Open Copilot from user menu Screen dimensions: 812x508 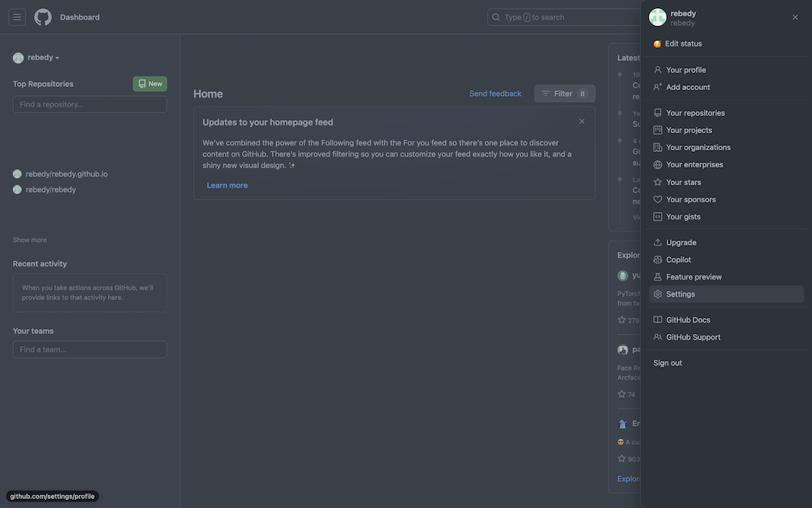(x=726, y=260)
